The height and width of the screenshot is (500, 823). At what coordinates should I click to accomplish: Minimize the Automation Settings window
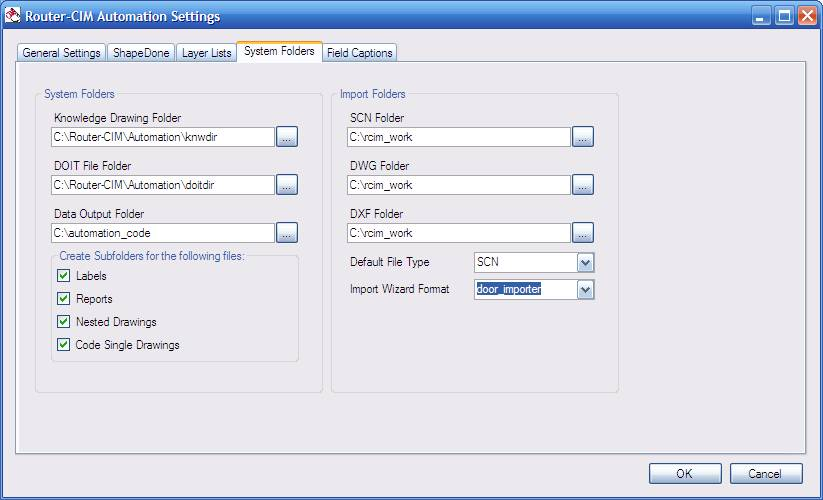[761, 16]
